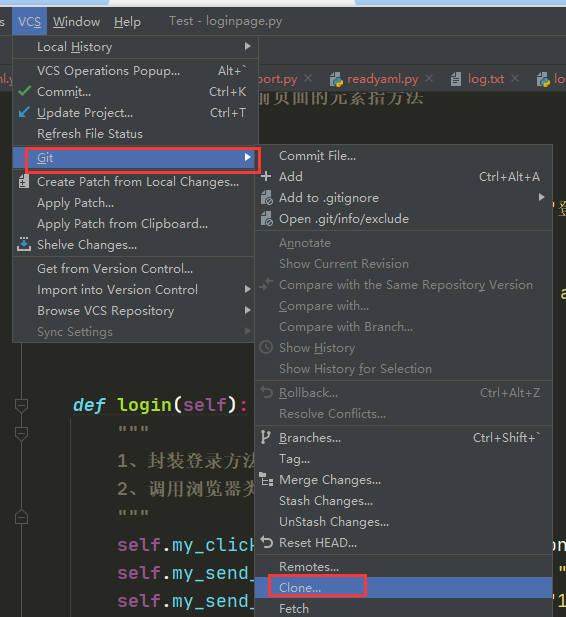Select Stash Changes...
The image size is (566, 617).
tap(404, 501)
